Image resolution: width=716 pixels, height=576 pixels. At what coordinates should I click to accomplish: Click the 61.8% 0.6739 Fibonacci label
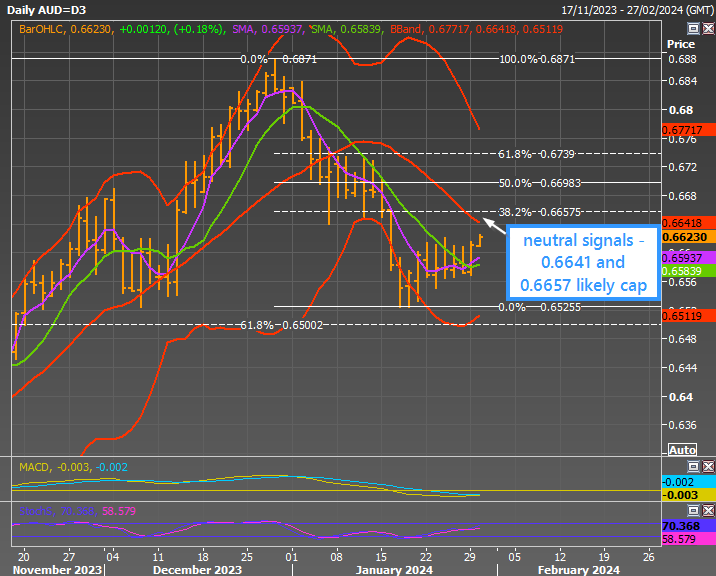pyautogui.click(x=536, y=154)
